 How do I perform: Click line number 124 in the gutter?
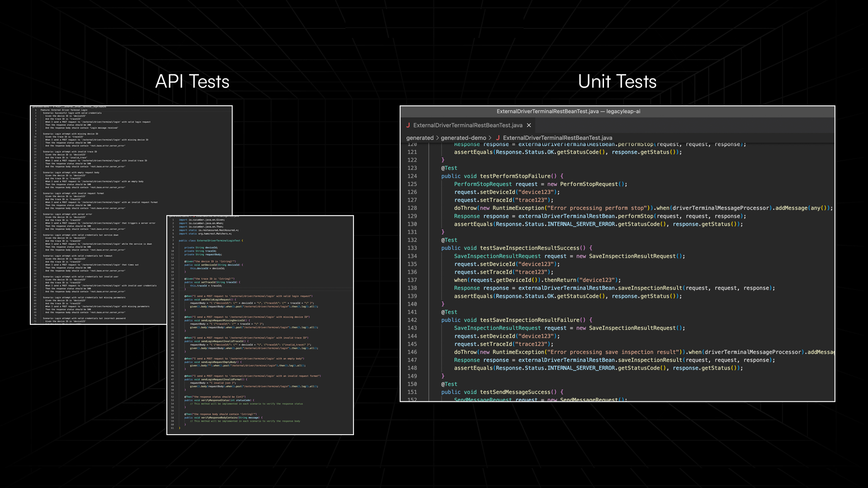(412, 176)
